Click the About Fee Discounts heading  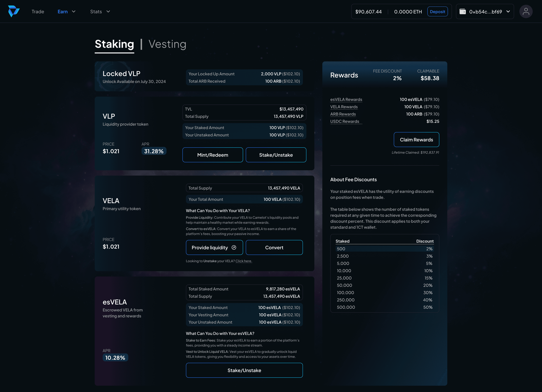[x=353, y=180]
